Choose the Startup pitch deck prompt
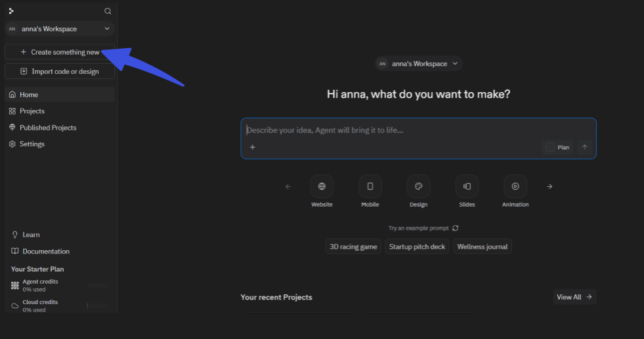 [417, 247]
